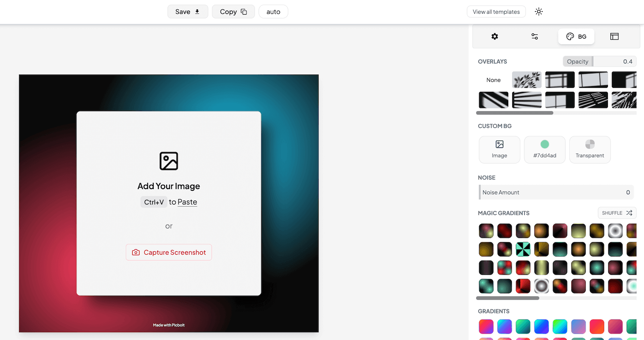Select the teal and red checkered magic gradient

click(x=505, y=268)
